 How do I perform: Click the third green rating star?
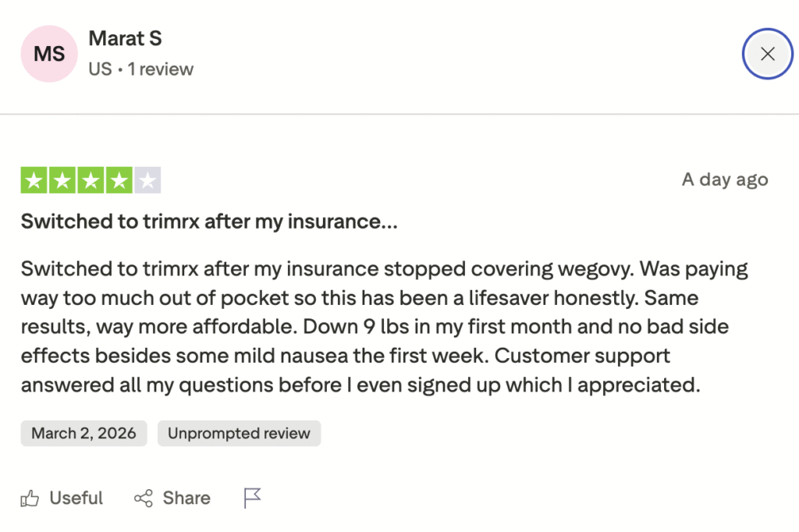[91, 180]
